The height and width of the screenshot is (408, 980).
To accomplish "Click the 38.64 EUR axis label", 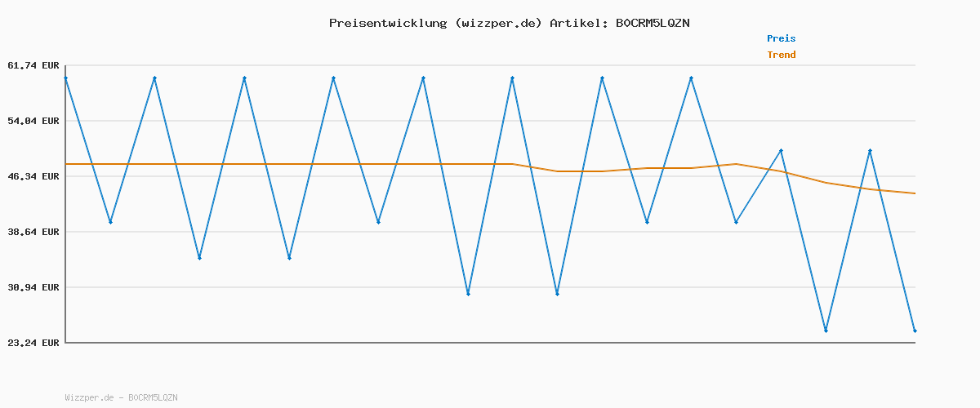I will click(x=33, y=232).
